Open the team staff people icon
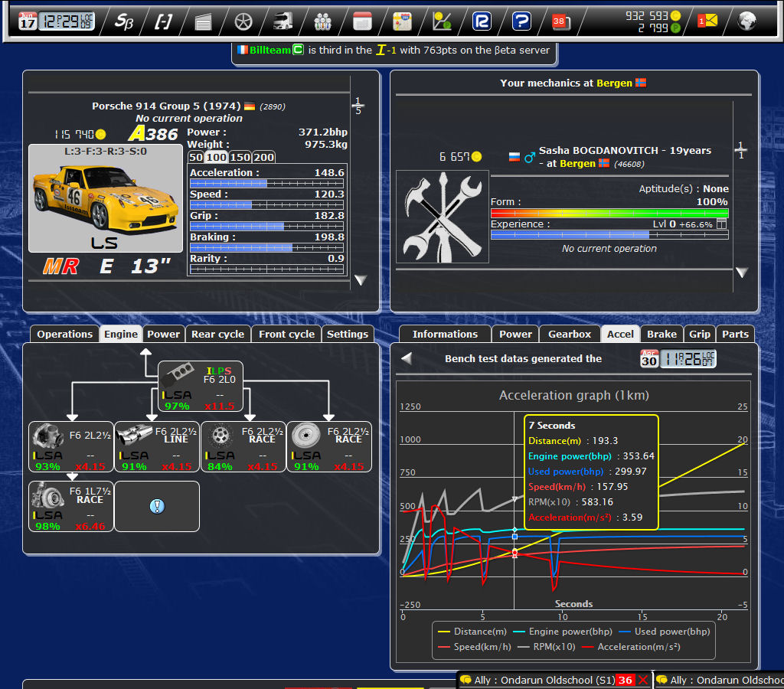The height and width of the screenshot is (689, 784). point(322,21)
